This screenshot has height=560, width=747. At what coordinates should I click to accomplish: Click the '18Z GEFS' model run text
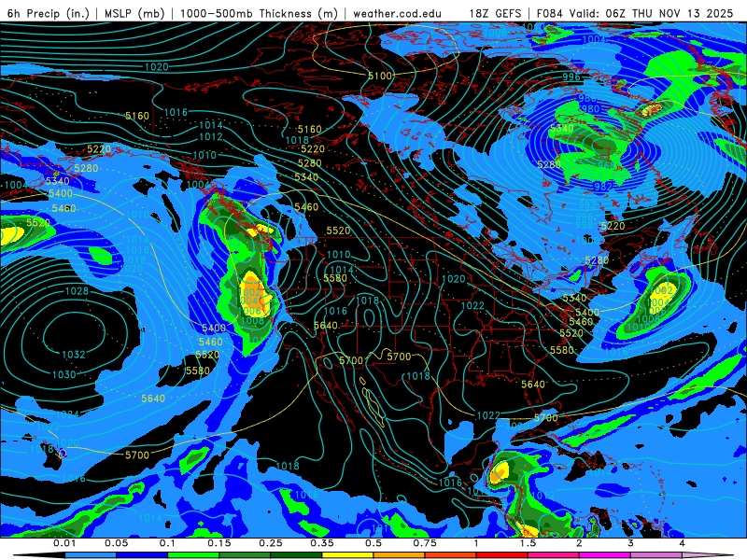coord(496,13)
